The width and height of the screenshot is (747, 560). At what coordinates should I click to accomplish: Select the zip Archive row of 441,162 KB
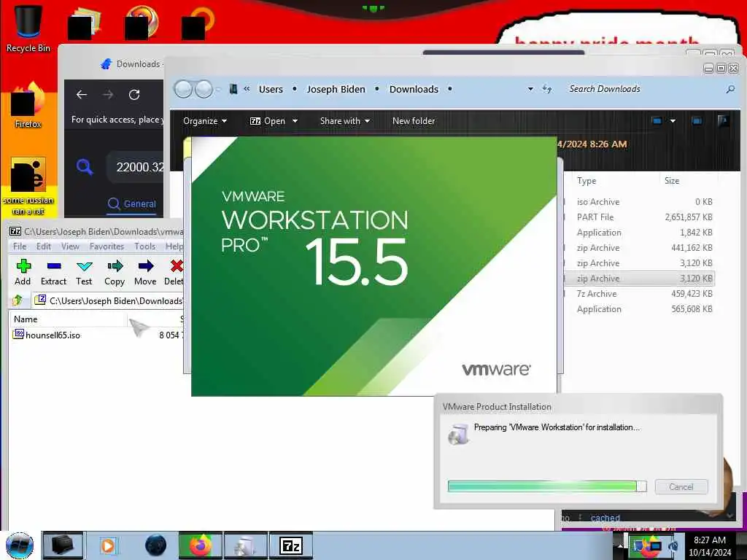tap(639, 248)
